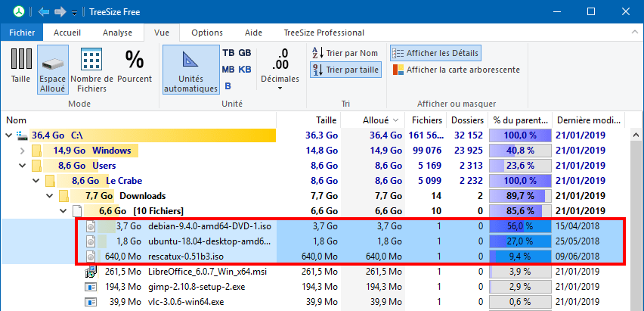Collapse the Downloads folder node
This screenshot has width=644, height=311.
click(x=50, y=196)
